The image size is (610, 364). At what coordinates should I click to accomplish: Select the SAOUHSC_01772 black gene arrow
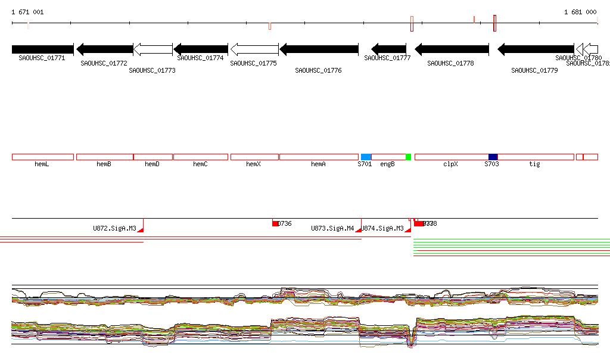pyautogui.click(x=105, y=49)
